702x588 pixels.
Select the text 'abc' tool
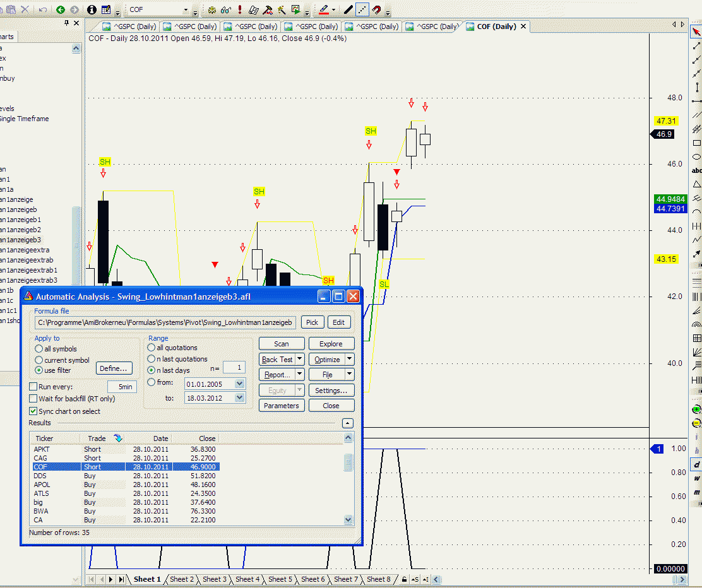(696, 170)
